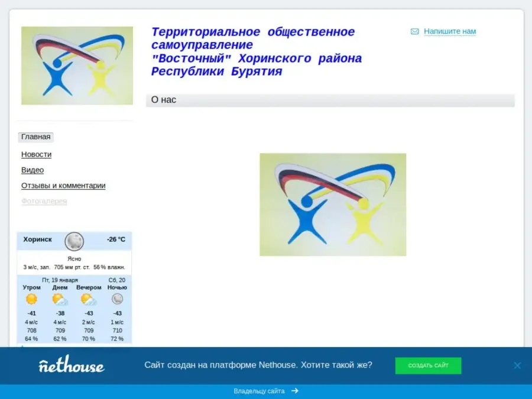Image resolution: width=532 pixels, height=399 pixels.
Task: Close the Nethouse promotional banner
Action: [517, 365]
